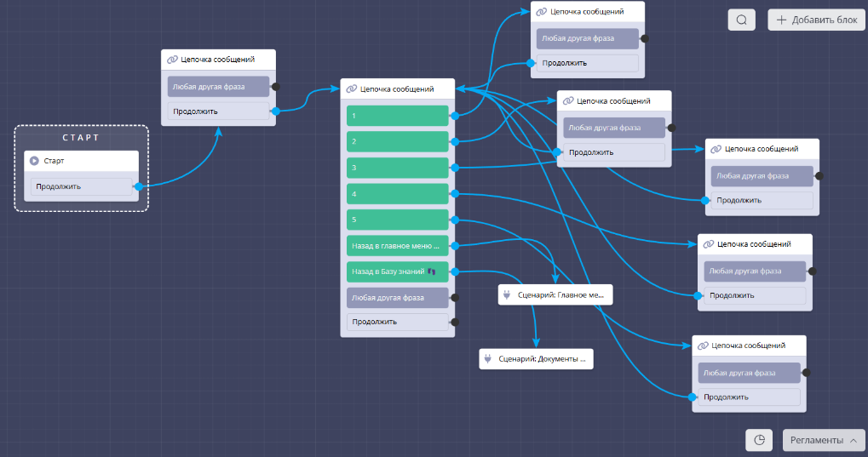Choose green option button 5
This screenshot has width=868, height=457.
click(x=397, y=220)
